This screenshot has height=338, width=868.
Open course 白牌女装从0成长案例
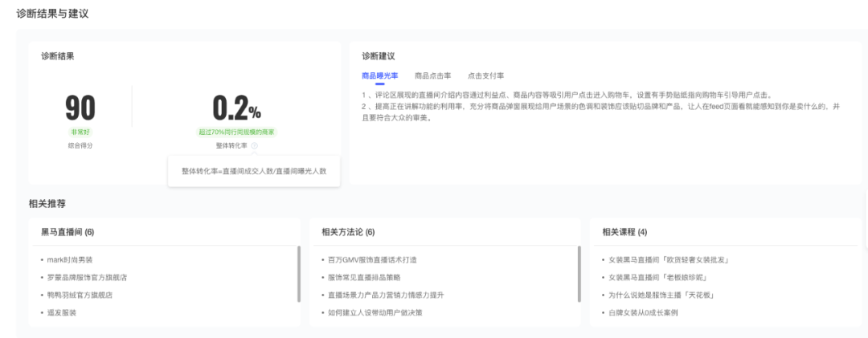(x=643, y=312)
